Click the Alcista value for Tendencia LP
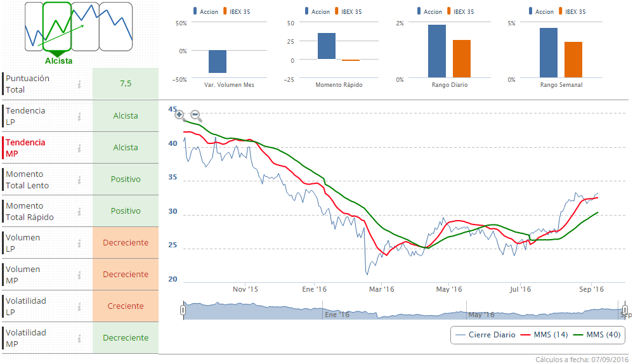 [x=126, y=116]
